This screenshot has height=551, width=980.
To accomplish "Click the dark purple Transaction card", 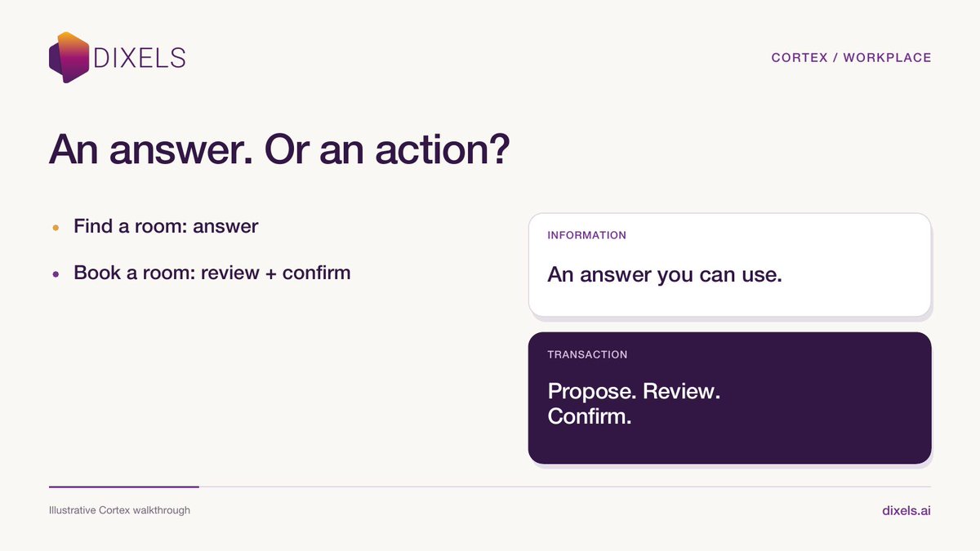I will 730,398.
